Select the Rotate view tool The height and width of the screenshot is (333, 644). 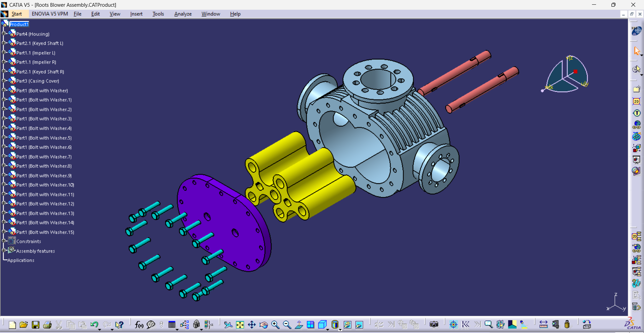[x=264, y=325]
